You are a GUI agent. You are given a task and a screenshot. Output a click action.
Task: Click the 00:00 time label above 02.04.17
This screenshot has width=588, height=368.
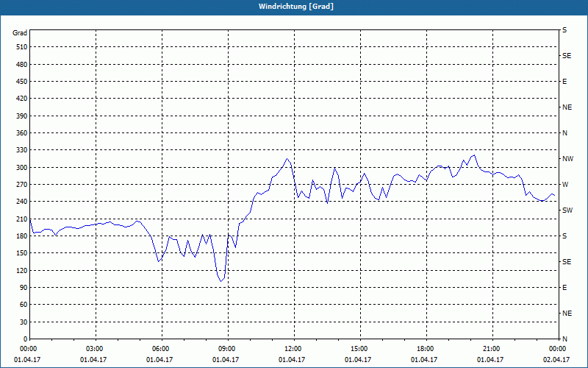point(556,349)
